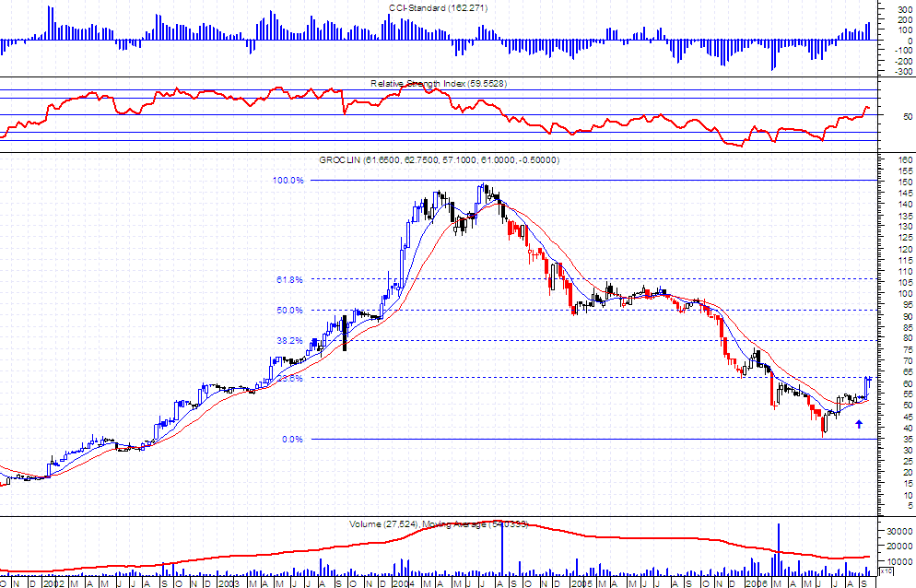Select the 38.2% Fibonacci retracement label

[289, 340]
